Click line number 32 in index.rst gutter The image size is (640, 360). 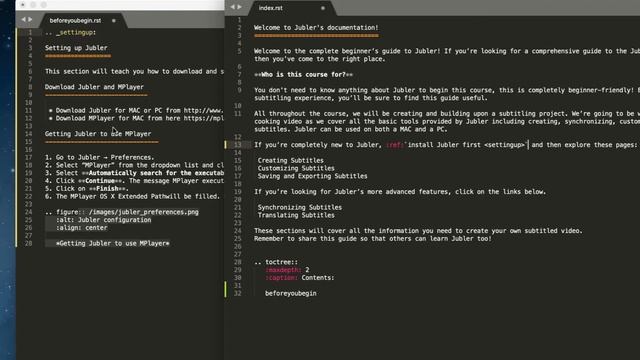[x=238, y=293]
